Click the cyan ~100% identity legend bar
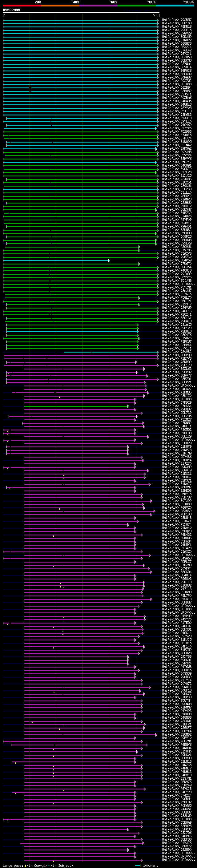Screen dimensions: 197x868 [x=175, y=6]
